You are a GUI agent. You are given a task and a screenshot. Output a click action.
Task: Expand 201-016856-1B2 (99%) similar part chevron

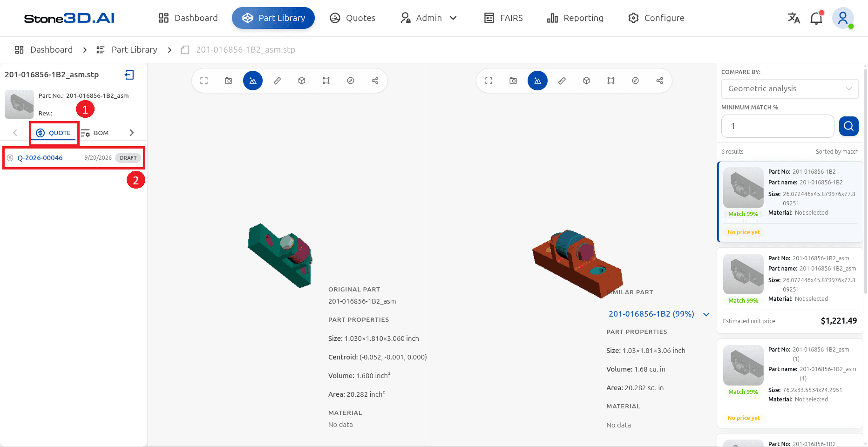click(x=706, y=314)
